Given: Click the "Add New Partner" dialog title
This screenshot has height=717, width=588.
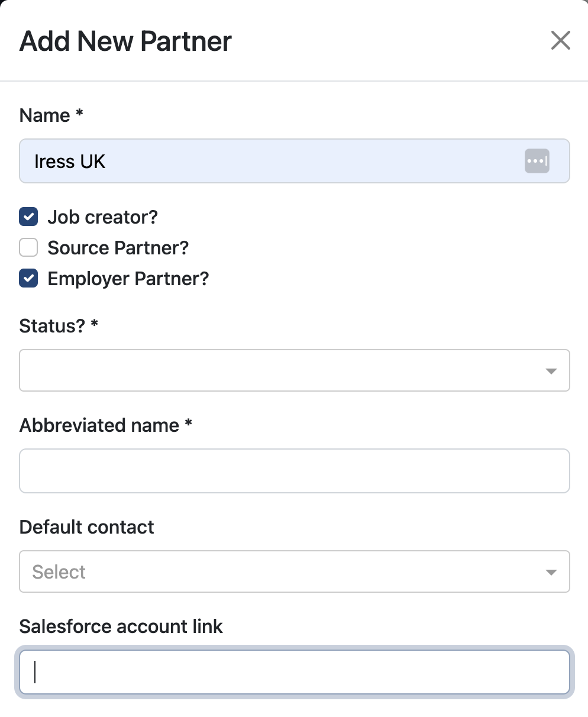Looking at the screenshot, I should [125, 41].
